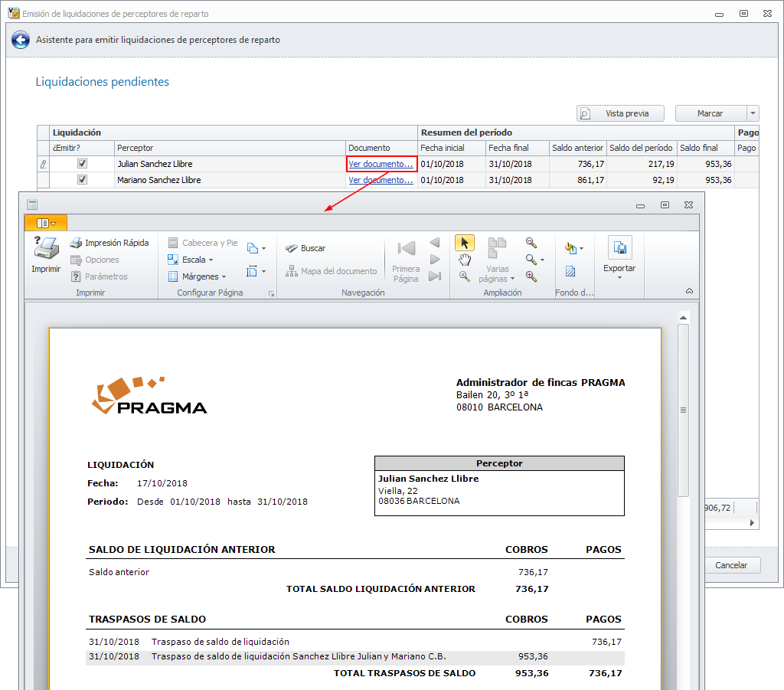The image size is (784, 690).
Task: Click the Imprimir printer icon
Action: (46, 249)
